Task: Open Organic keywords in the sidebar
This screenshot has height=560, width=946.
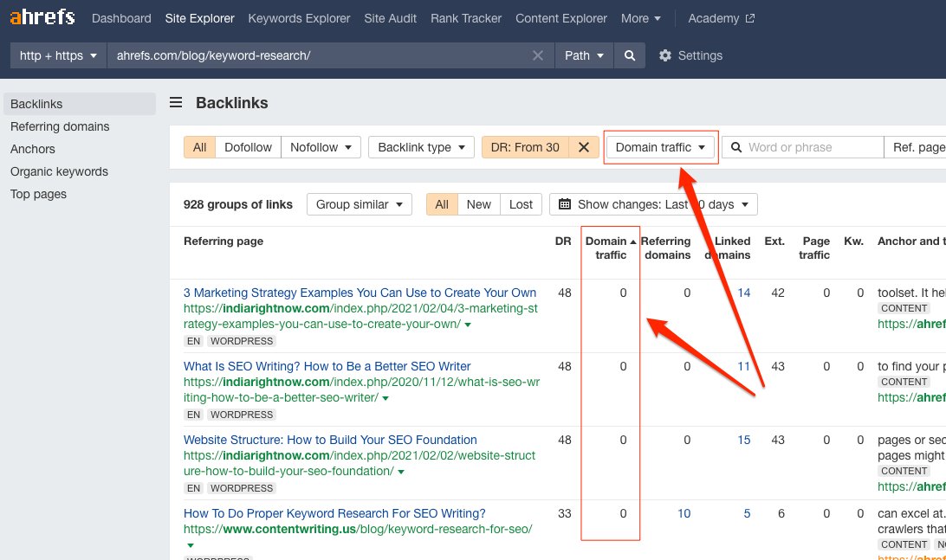Action: pos(59,171)
